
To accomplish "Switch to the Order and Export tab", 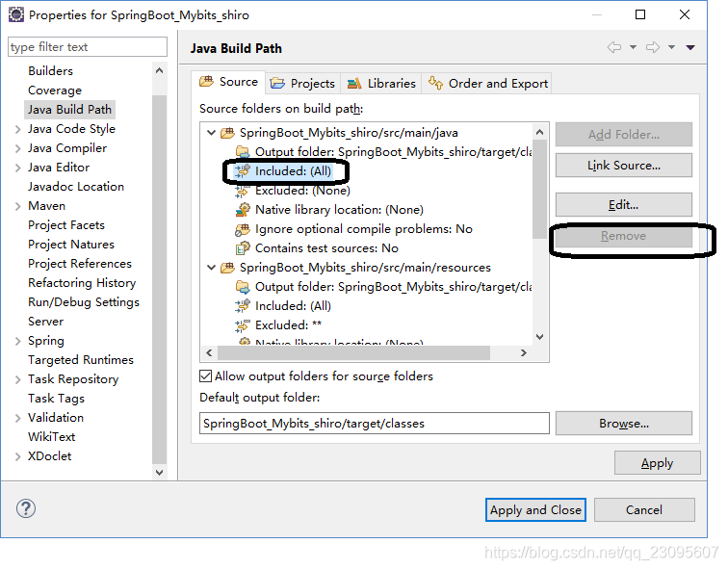I will point(487,84).
